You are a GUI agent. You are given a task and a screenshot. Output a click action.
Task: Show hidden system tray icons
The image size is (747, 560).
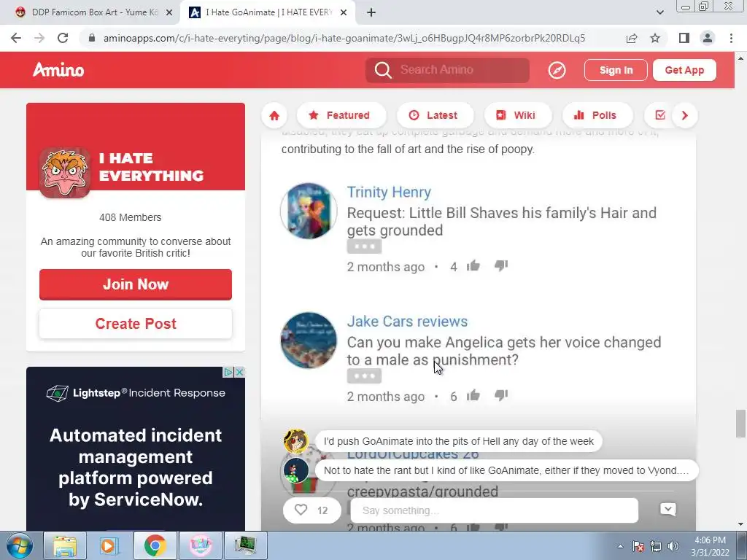(x=620, y=546)
